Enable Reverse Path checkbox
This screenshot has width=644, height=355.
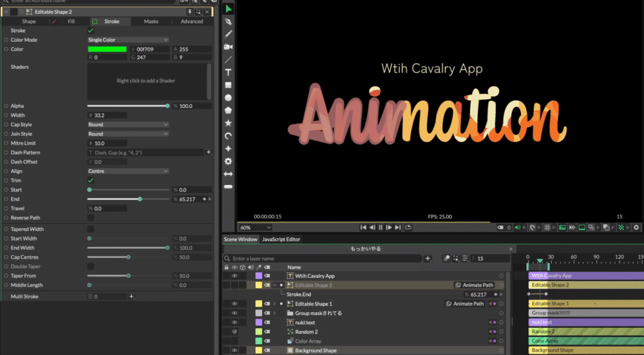(x=91, y=217)
